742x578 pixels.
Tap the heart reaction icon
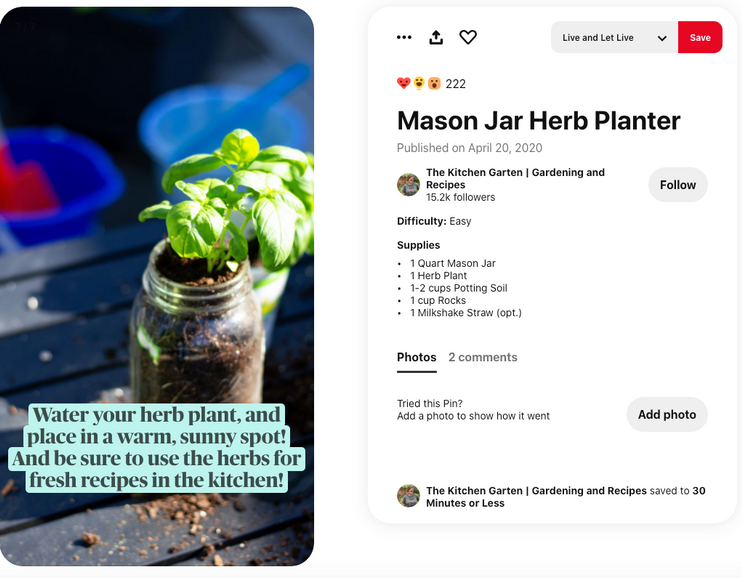click(468, 37)
